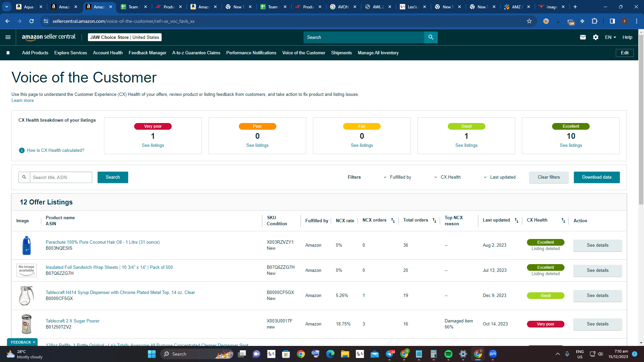Close the FEEDBACK tab with its X

tap(34, 342)
